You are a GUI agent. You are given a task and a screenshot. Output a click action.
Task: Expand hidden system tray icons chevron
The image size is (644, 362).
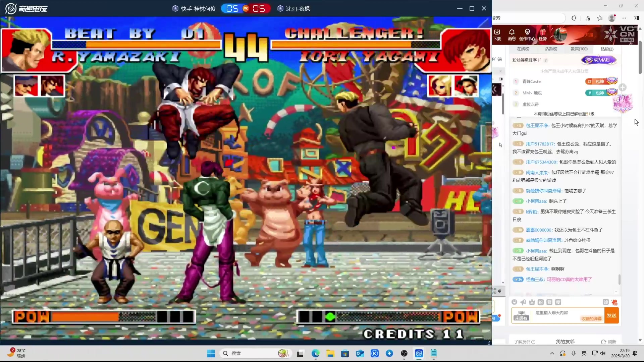coord(552,353)
